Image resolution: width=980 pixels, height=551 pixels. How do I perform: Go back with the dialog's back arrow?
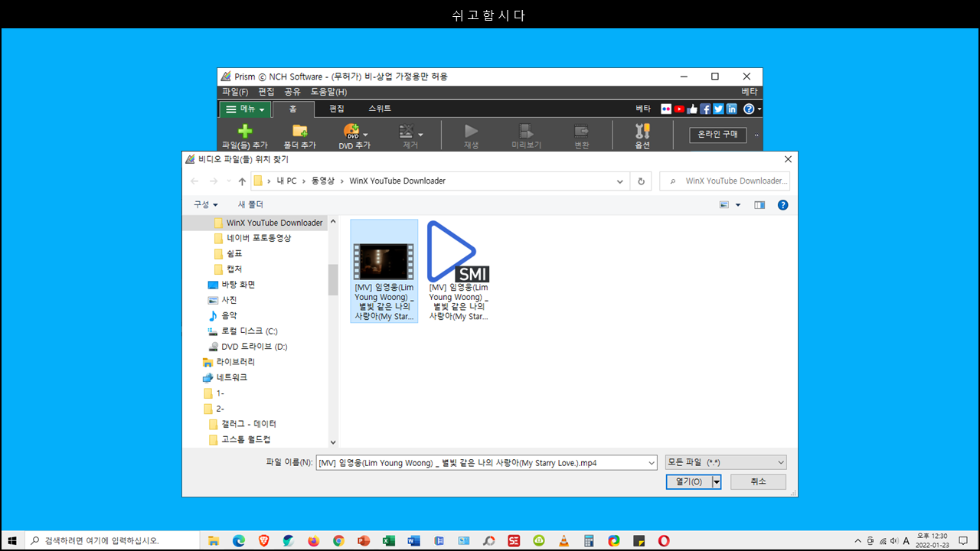pos(194,181)
